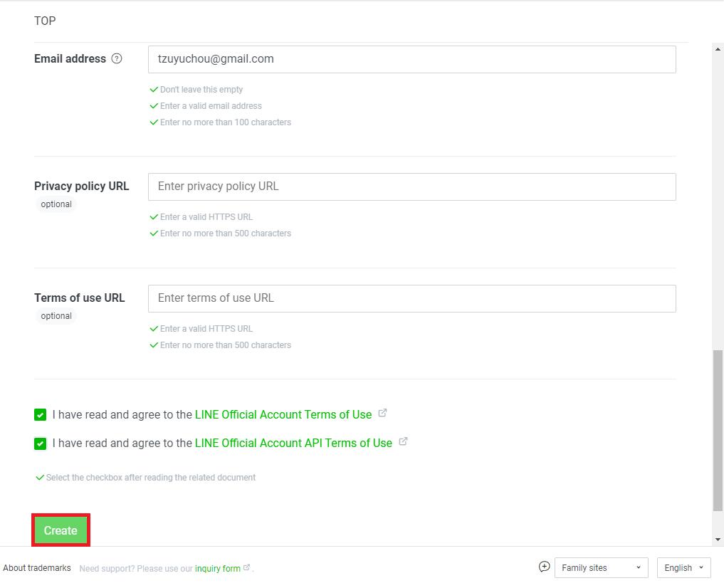724x588 pixels.
Task: Click the green Create button
Action: pos(61,530)
